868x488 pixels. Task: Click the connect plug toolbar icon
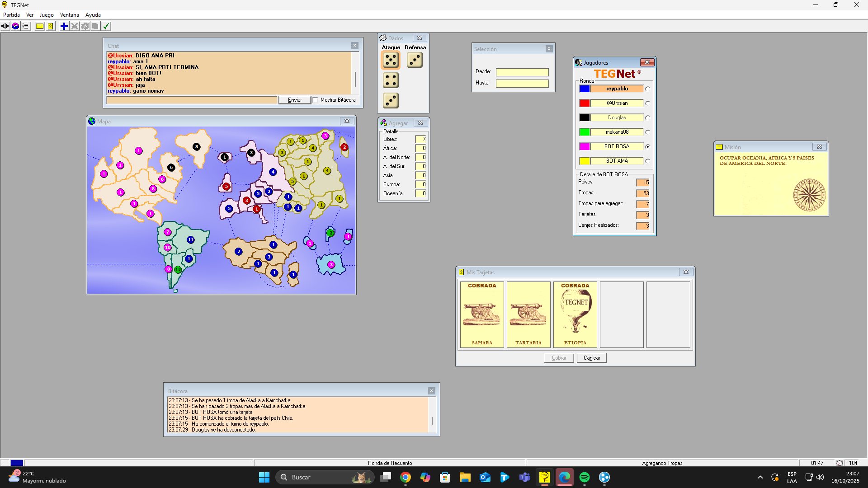[5, 26]
